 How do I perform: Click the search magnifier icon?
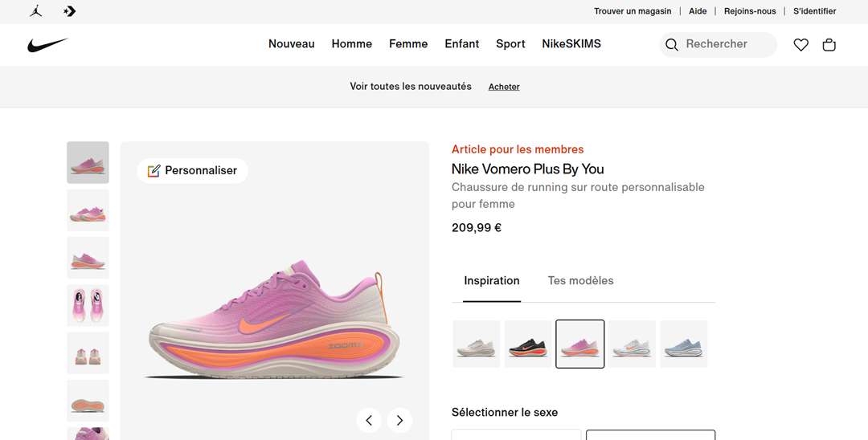(671, 45)
